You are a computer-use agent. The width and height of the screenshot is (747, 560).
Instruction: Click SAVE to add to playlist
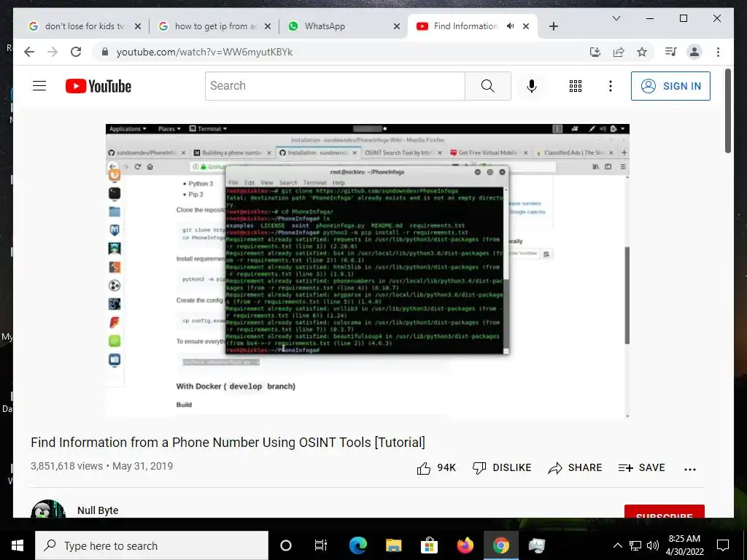pos(642,468)
